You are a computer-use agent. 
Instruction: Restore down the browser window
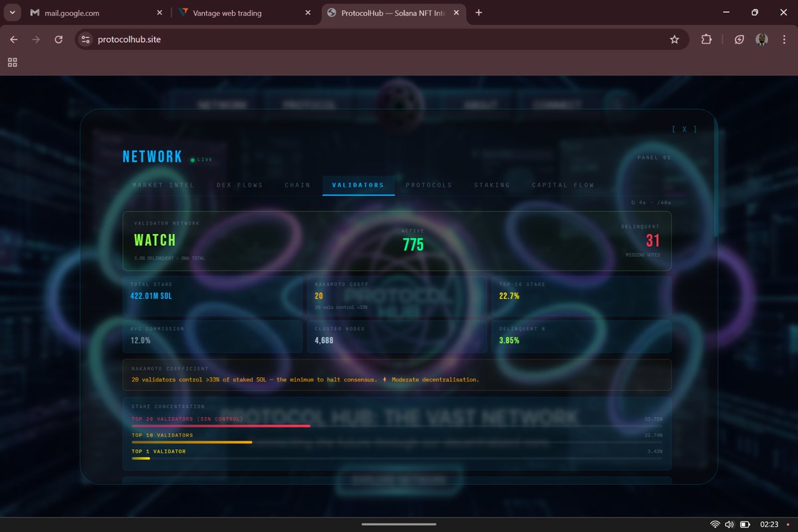tap(755, 13)
